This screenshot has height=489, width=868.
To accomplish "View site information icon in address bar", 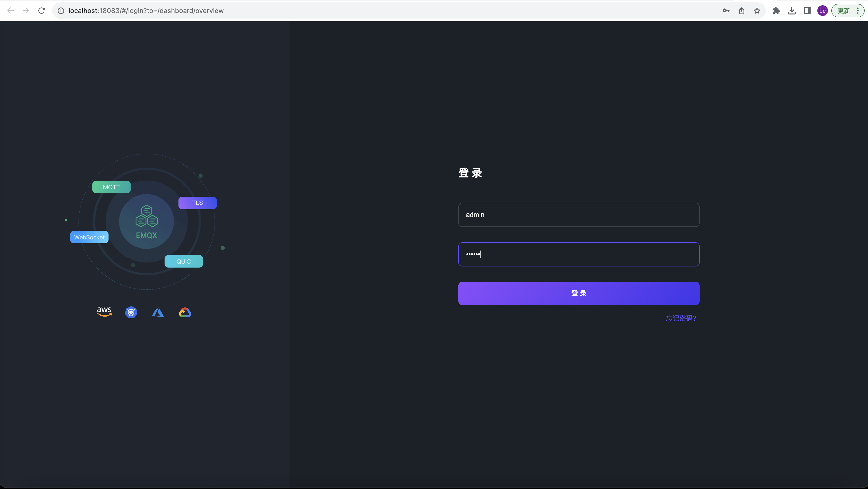I will 61,10.
